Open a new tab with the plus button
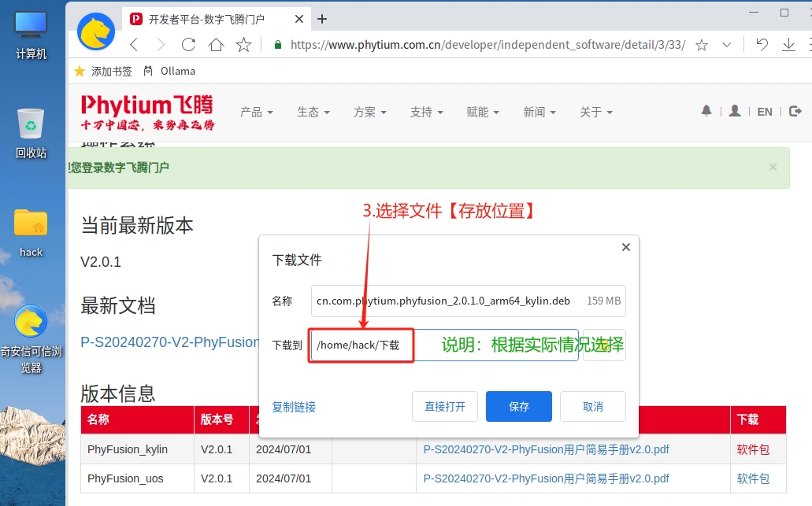This screenshot has width=812, height=506. [322, 19]
